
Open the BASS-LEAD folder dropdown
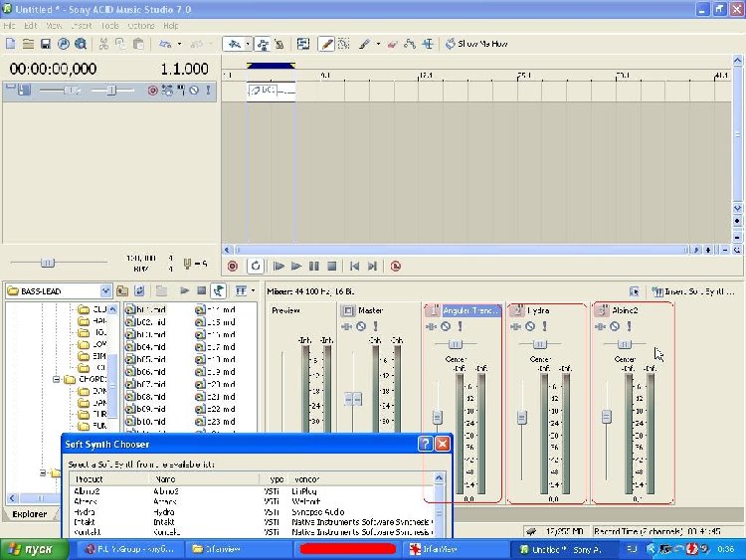105,290
